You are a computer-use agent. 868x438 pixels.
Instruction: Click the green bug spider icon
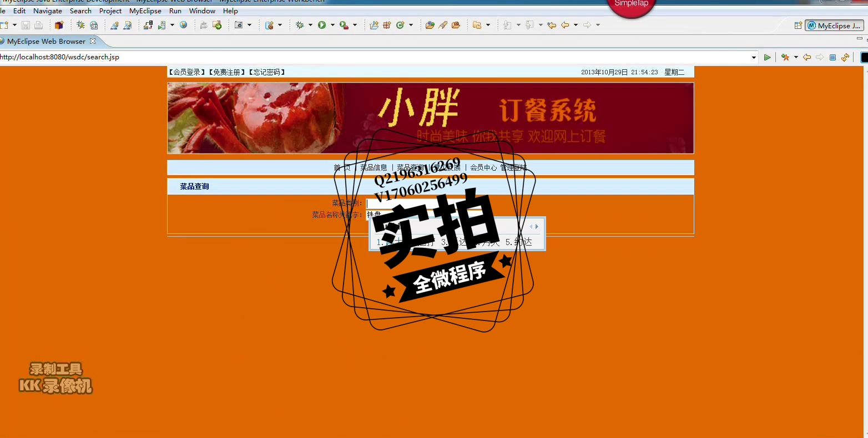pos(80,25)
